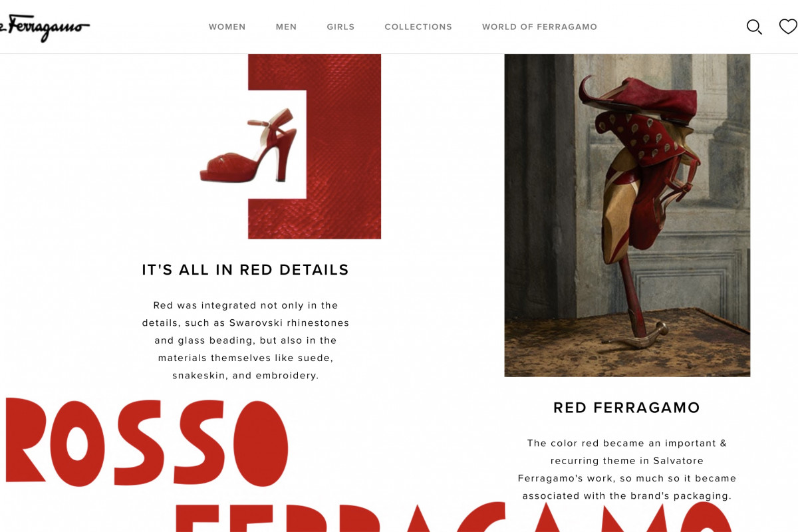The image size is (798, 532).
Task: Click the paragraph about brand's packaging
Action: pos(627,469)
